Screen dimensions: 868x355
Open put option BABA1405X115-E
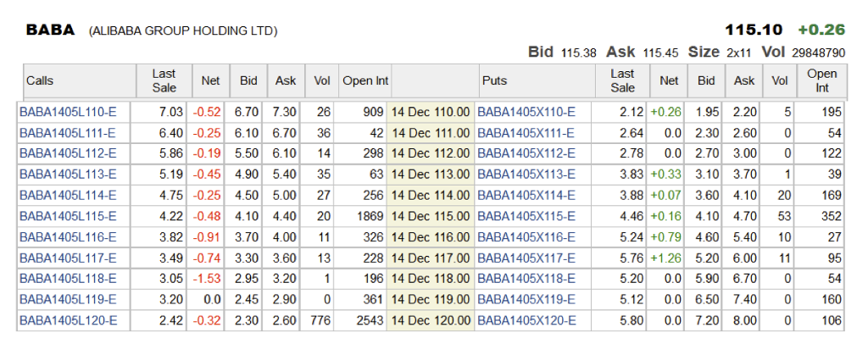(526, 216)
